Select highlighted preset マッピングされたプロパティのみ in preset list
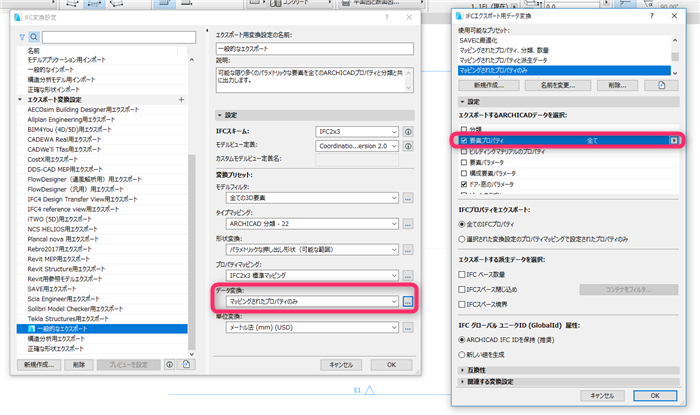The width and height of the screenshot is (700, 415). click(564, 70)
